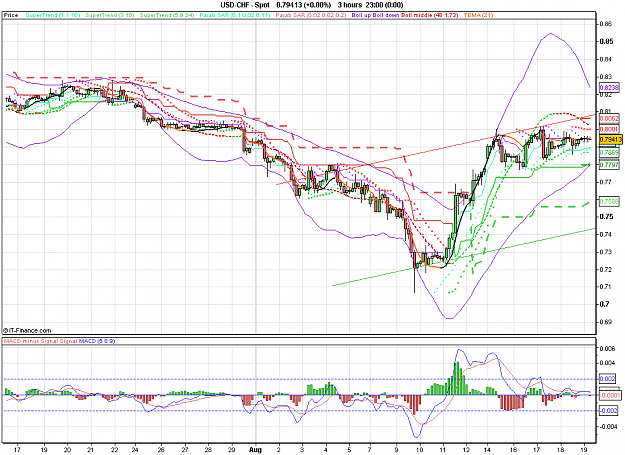625x455 pixels.
Task: Click the -0.004 MACD axis label
Action: [x=609, y=426]
